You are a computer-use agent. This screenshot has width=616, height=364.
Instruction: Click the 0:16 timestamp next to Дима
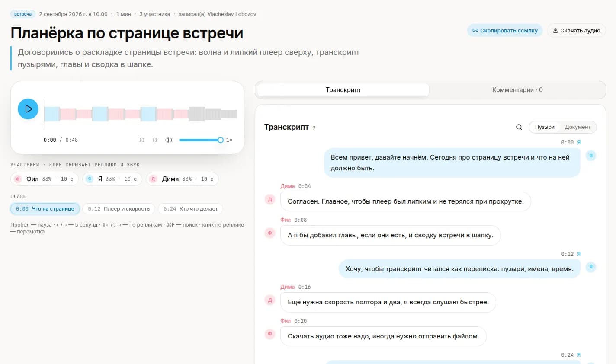coord(305,287)
